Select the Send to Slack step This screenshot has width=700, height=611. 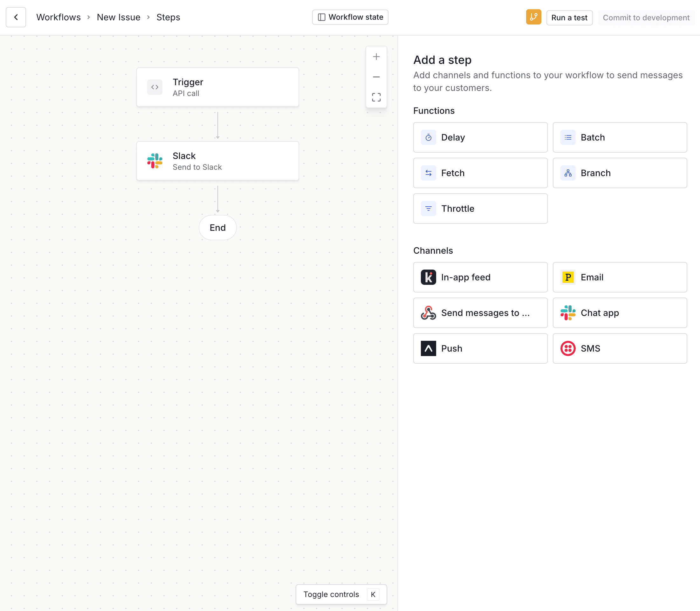[x=217, y=161]
